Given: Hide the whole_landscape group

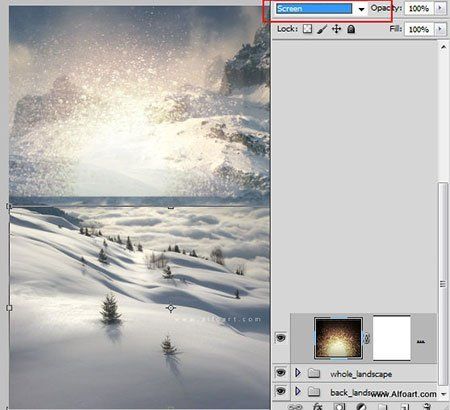Looking at the screenshot, I should point(281,372).
